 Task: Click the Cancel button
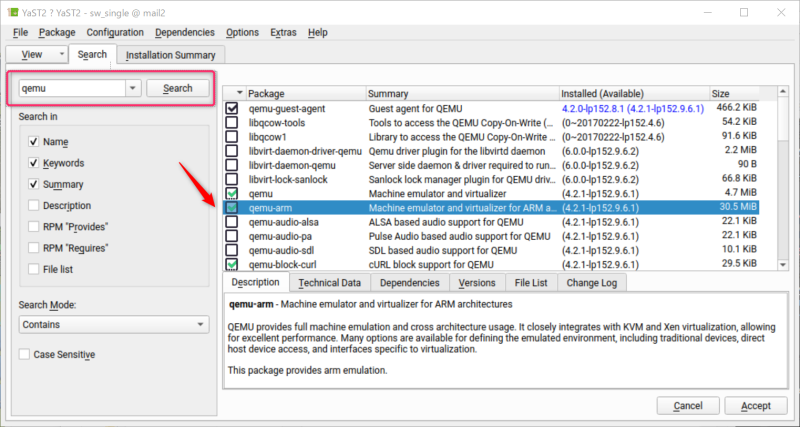tap(688, 406)
